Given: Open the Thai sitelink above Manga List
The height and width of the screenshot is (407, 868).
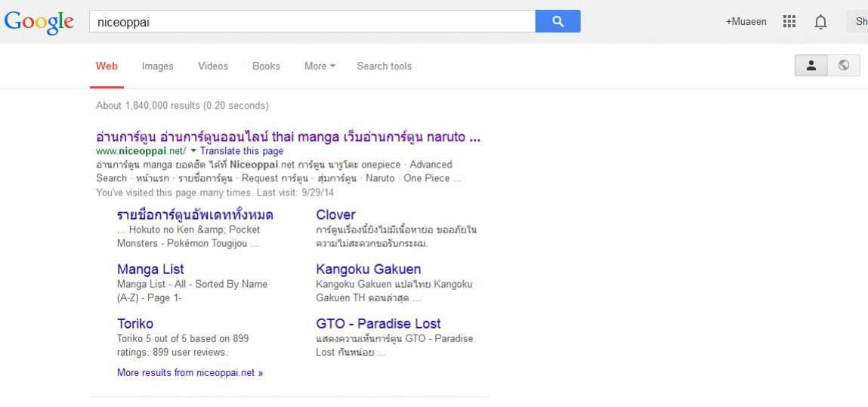Looking at the screenshot, I should pos(195,214).
